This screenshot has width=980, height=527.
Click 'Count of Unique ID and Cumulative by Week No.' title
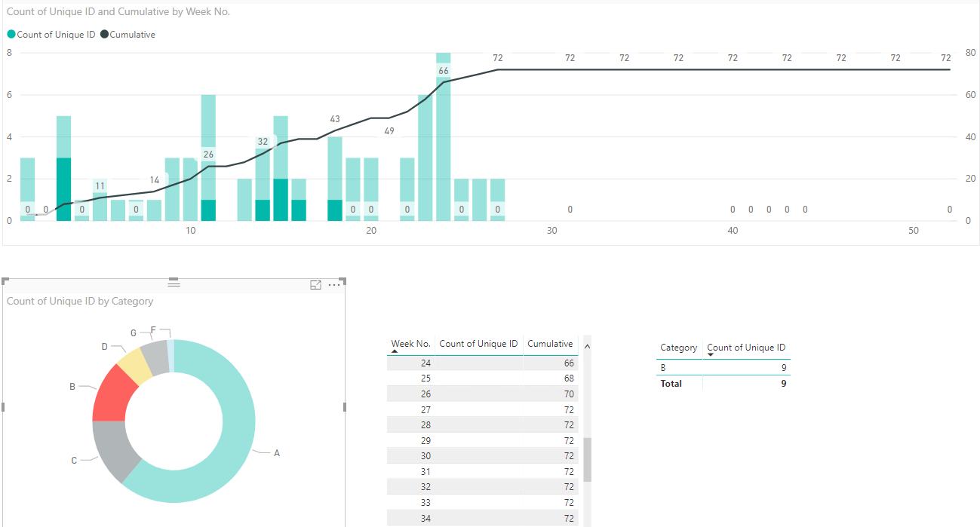(x=118, y=12)
